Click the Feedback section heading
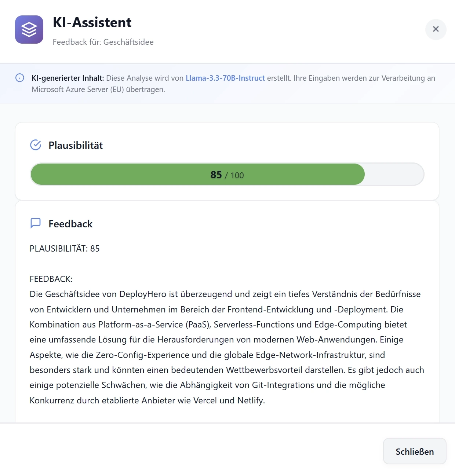455x476 pixels. coord(70,224)
